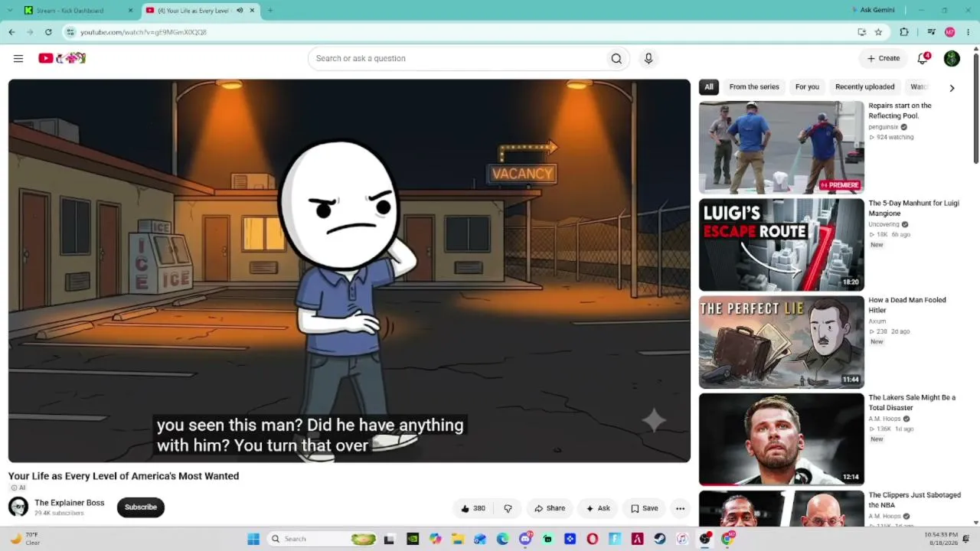Go to YouTube home via the logo

coord(62,58)
